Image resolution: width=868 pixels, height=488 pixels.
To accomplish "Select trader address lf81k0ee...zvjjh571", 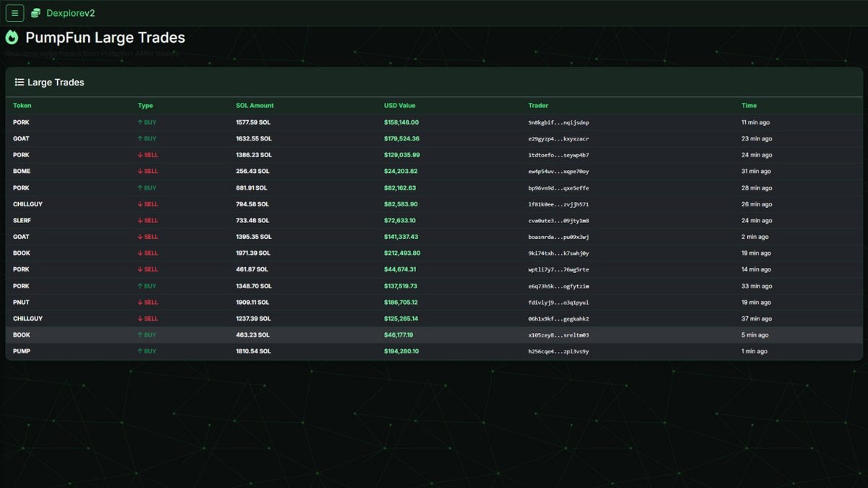I will coord(558,204).
